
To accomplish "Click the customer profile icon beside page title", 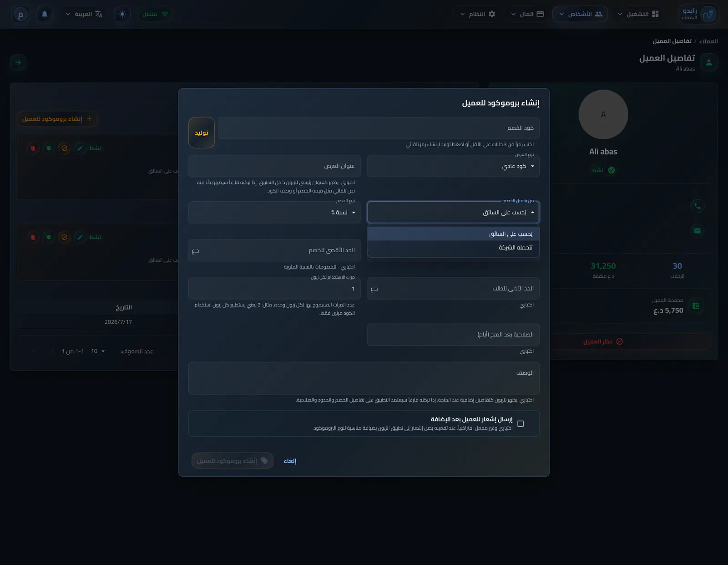I will (x=709, y=62).
